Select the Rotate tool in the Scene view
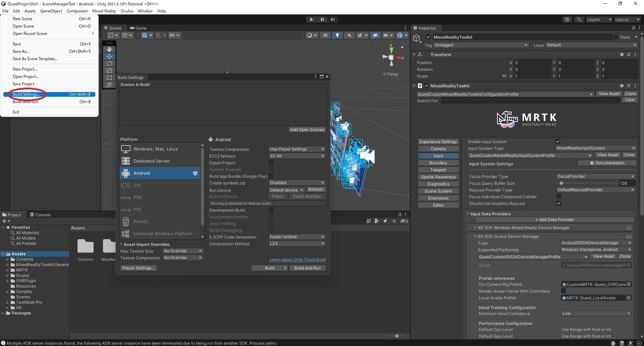This screenshot has width=644, height=346. click(x=109, y=63)
